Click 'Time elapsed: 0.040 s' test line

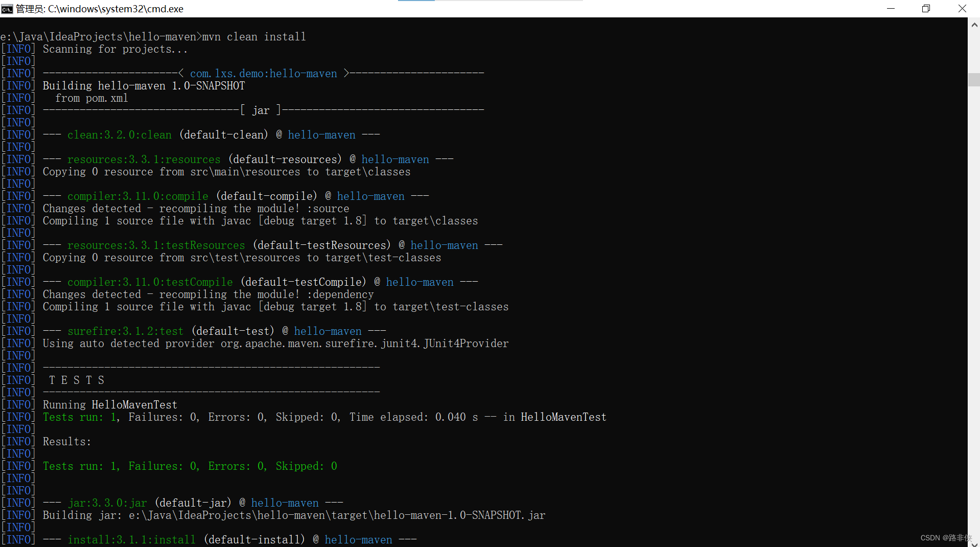[324, 417]
